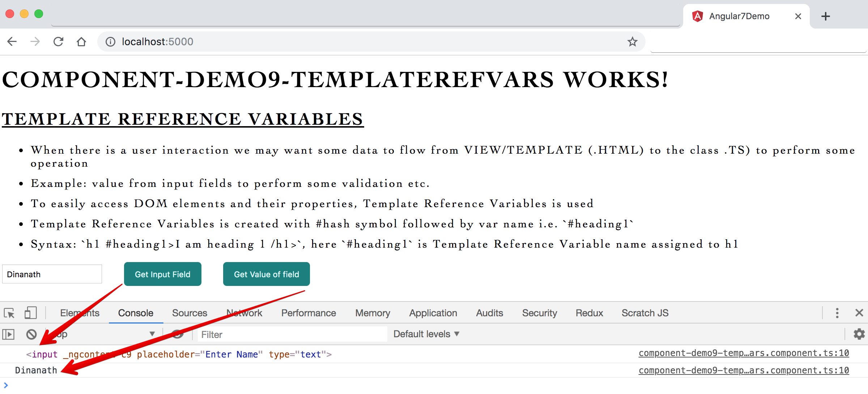Viewport: 868px width, 394px height.
Task: Open DevTools three-dot customize menu
Action: [x=837, y=313]
